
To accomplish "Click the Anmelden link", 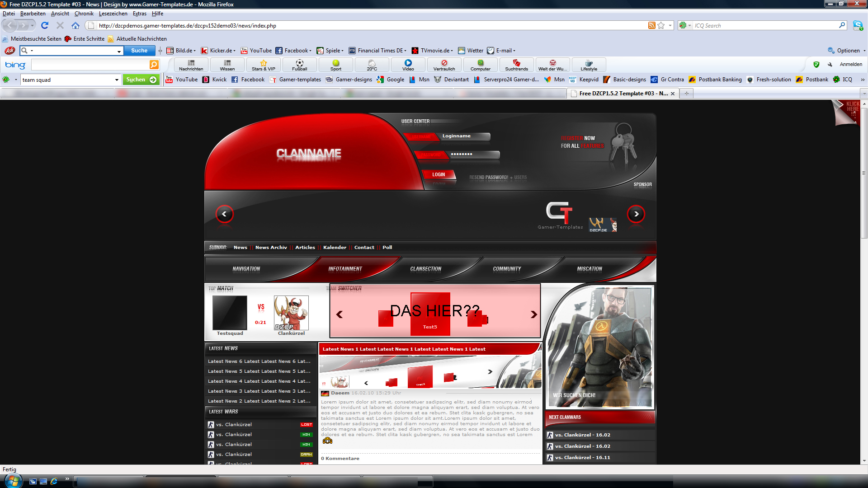I will click(851, 65).
